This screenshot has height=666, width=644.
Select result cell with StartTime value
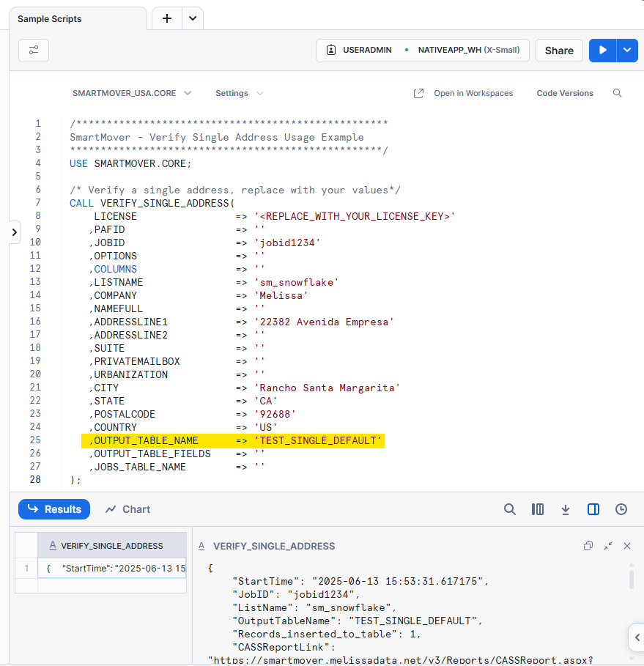112,569
